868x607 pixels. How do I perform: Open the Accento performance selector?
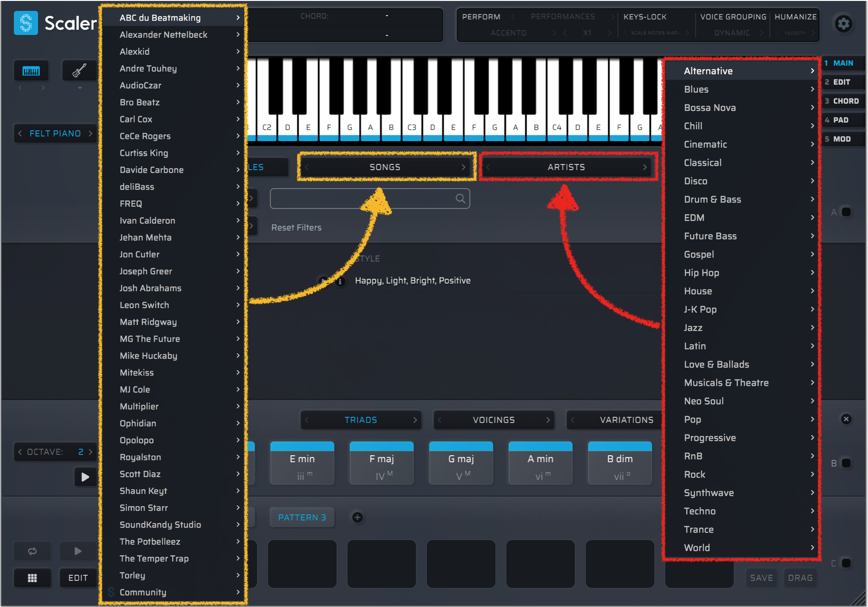(508, 33)
